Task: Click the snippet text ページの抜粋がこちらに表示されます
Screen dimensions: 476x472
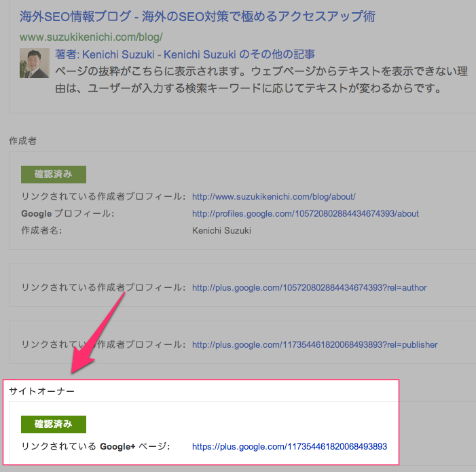Action: coord(151,71)
